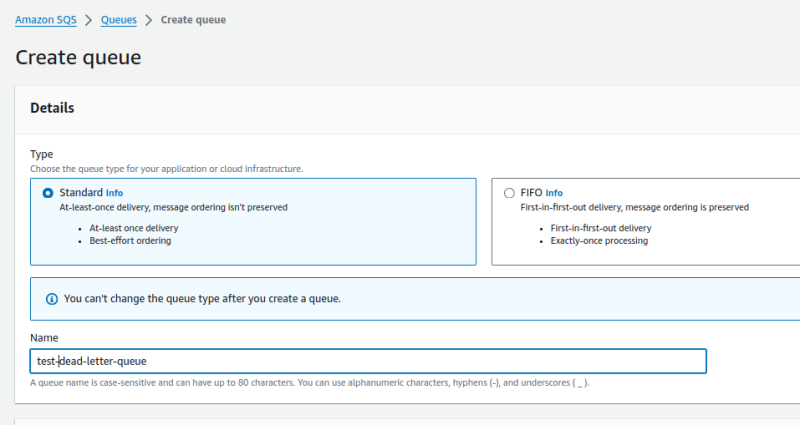Click the info icon in the alert banner

click(52, 298)
